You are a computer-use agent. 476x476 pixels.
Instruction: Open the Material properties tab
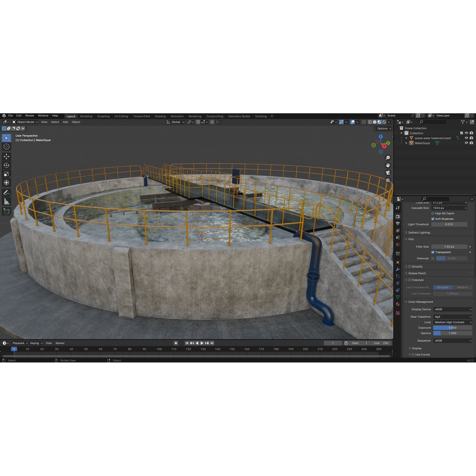(398, 304)
